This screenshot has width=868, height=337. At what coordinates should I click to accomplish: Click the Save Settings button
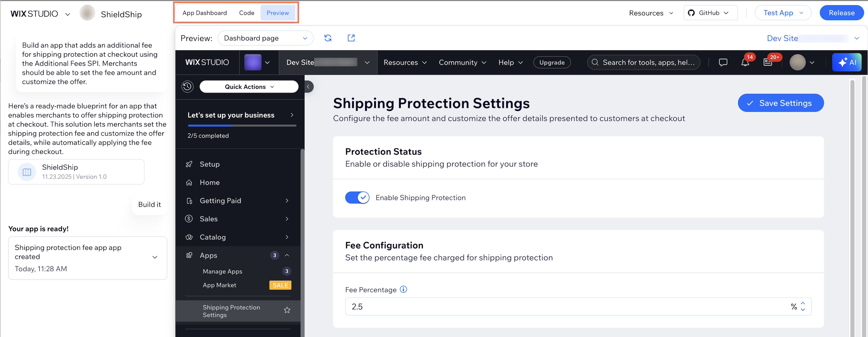coord(780,103)
